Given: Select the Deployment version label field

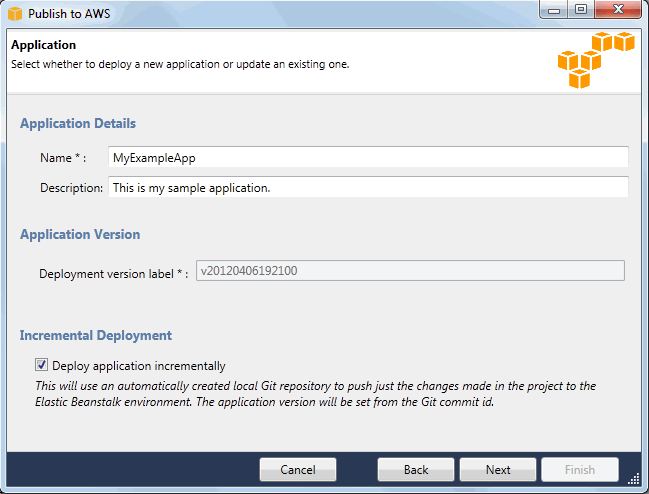Looking at the screenshot, I should (x=410, y=271).
